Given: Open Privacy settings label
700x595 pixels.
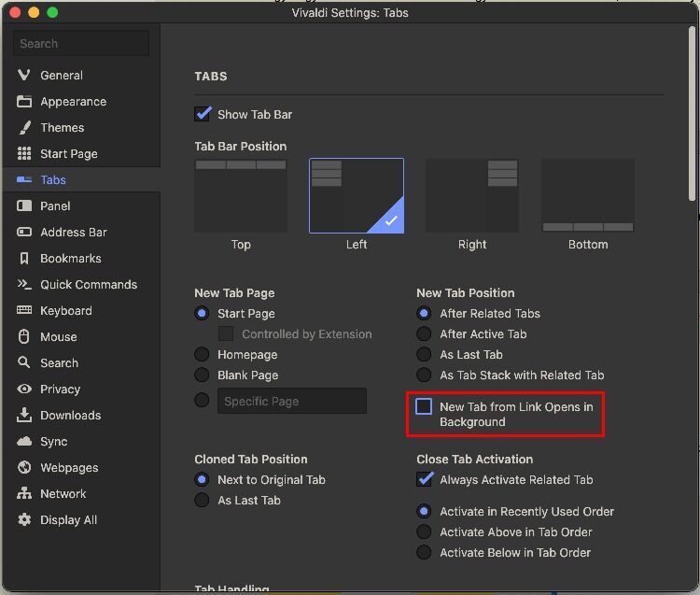Looking at the screenshot, I should 61,390.
